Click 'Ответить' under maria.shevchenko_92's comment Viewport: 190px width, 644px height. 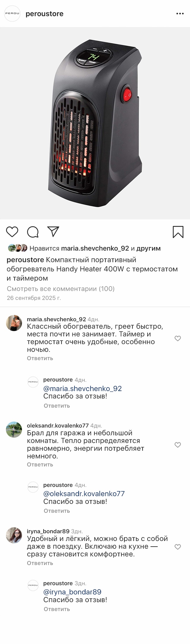(x=40, y=358)
